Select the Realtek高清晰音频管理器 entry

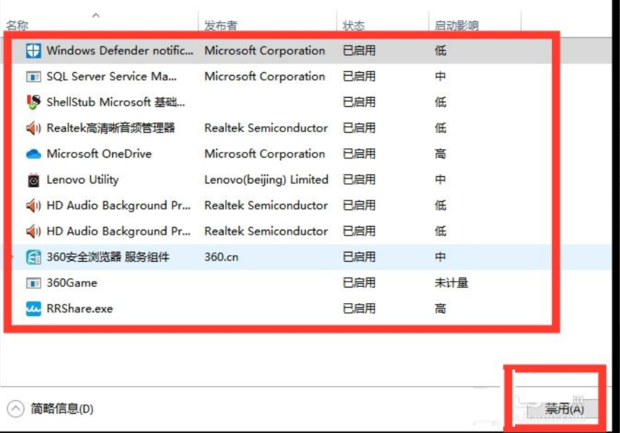(111, 128)
